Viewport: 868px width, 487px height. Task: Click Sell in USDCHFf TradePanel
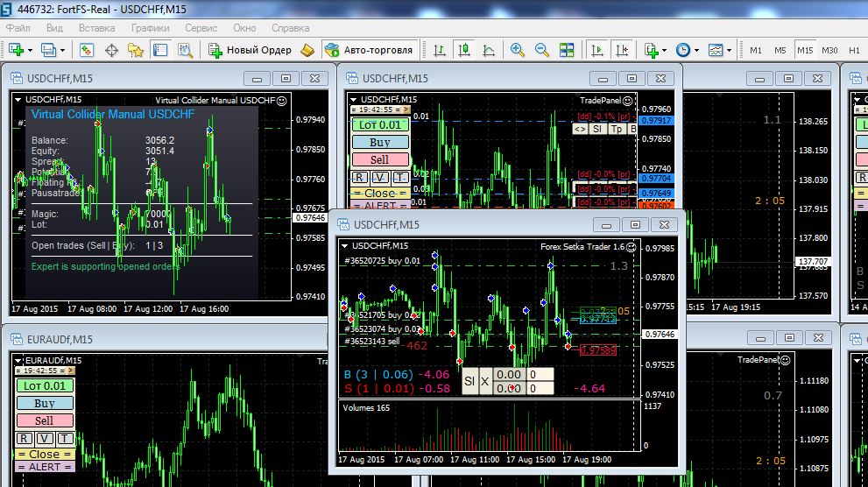[380, 159]
